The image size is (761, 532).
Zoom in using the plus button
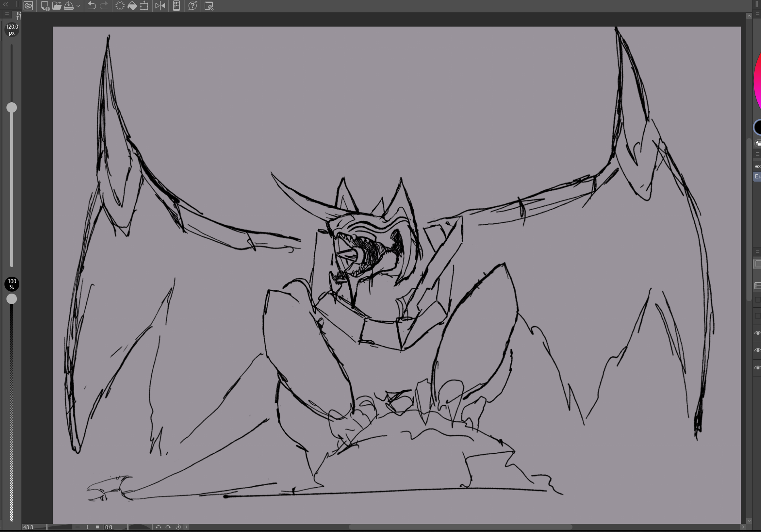87,527
